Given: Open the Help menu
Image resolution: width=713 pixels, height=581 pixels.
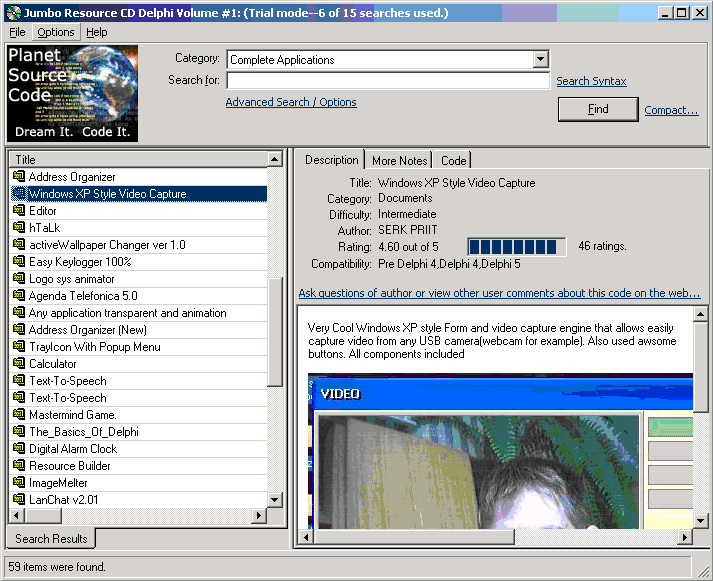Looking at the screenshot, I should [96, 32].
